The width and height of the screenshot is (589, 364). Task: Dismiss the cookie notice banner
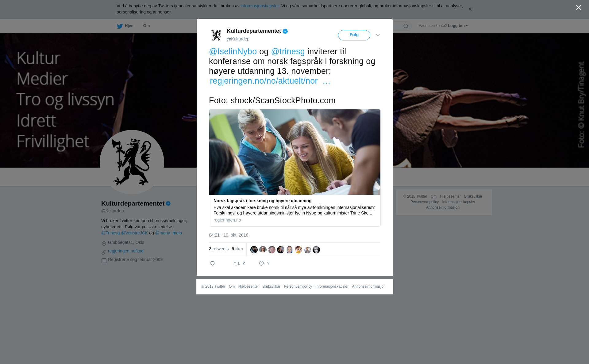click(x=470, y=9)
